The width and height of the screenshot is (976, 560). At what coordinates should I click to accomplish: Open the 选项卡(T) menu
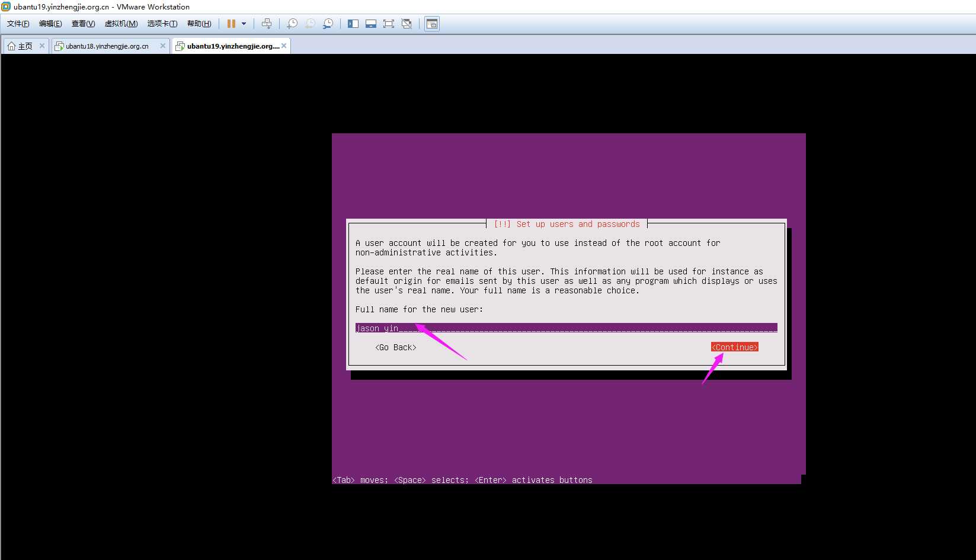click(x=162, y=24)
